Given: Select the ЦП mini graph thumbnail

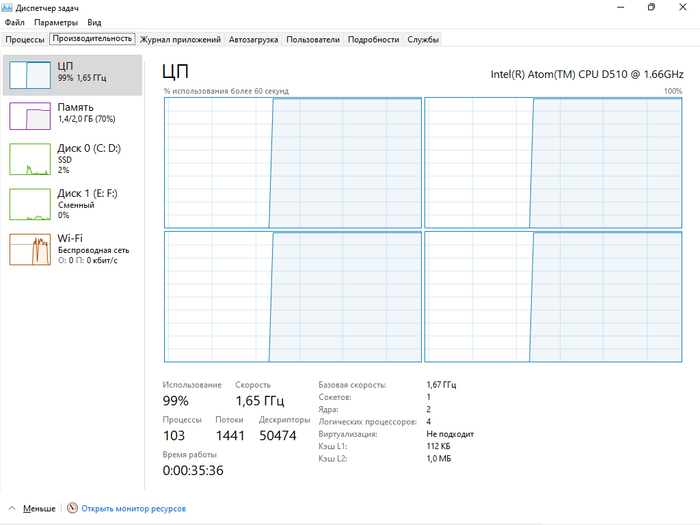Looking at the screenshot, I should [x=30, y=75].
